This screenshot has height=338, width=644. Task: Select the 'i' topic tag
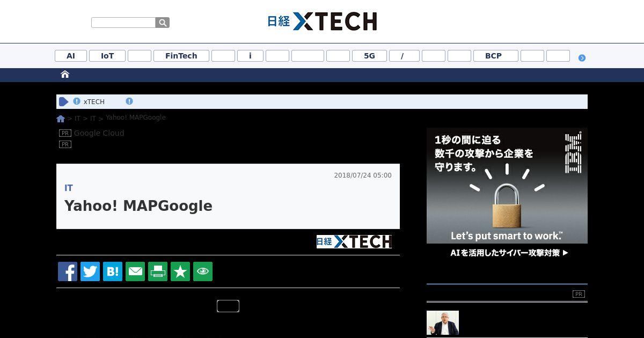click(250, 56)
